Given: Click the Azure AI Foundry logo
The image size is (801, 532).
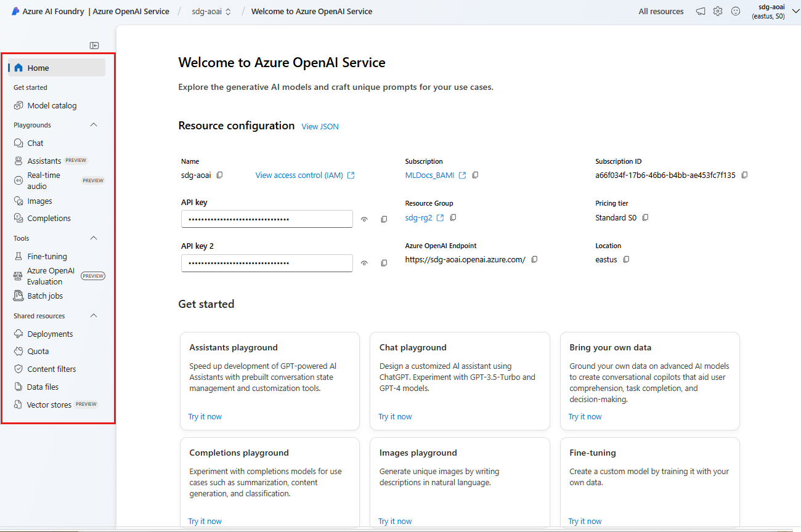Looking at the screenshot, I should tap(15, 11).
